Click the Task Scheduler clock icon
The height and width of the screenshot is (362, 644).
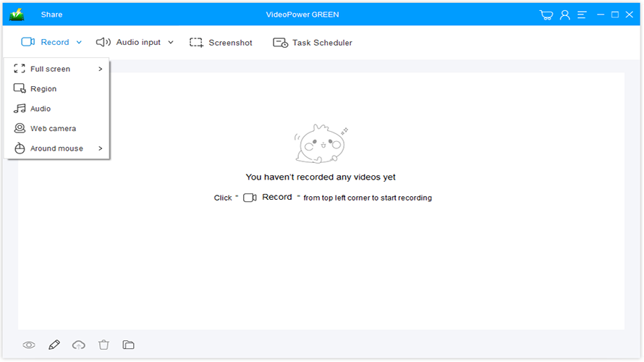point(281,43)
